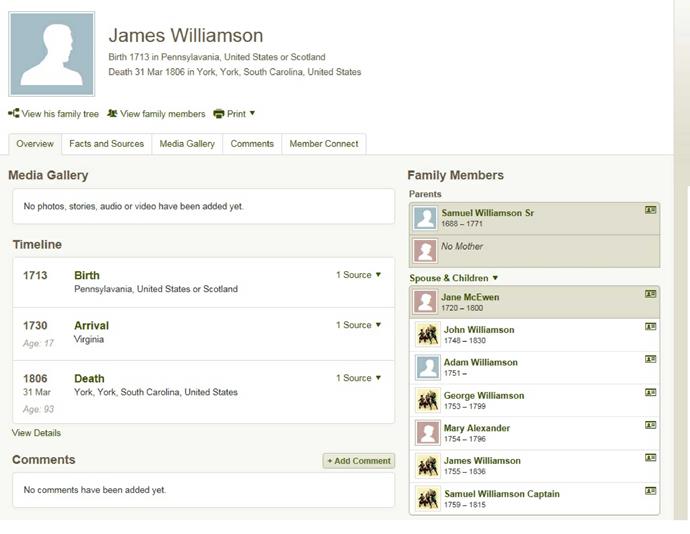This screenshot has width=690, height=534.
Task: Expand the 1 Source dropdown for Arrival
Action: click(359, 325)
